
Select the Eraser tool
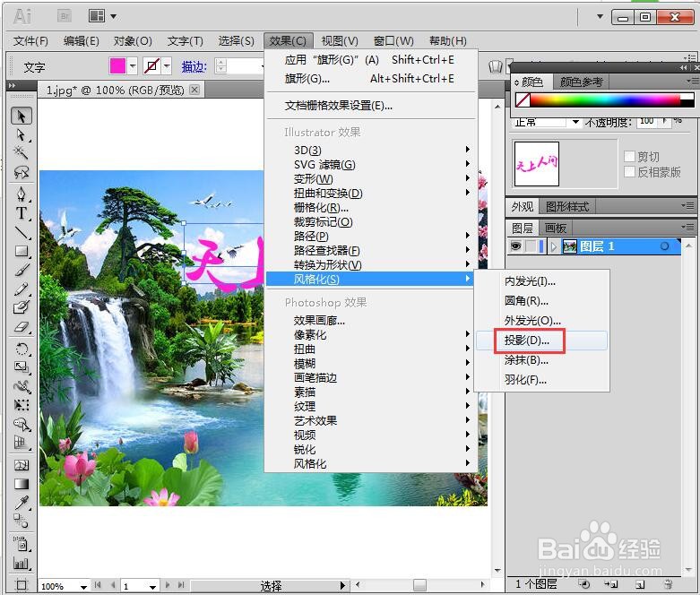21,327
